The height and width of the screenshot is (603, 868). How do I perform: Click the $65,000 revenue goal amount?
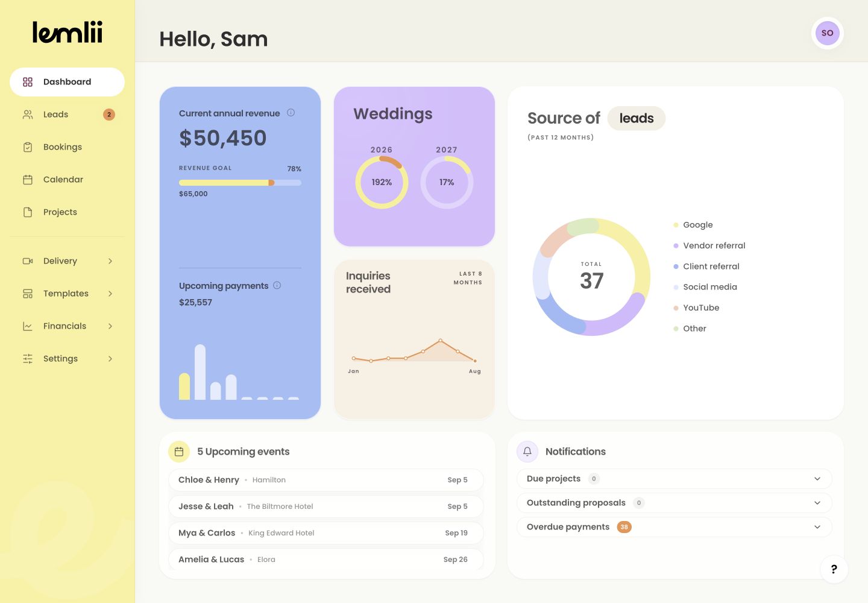193,194
